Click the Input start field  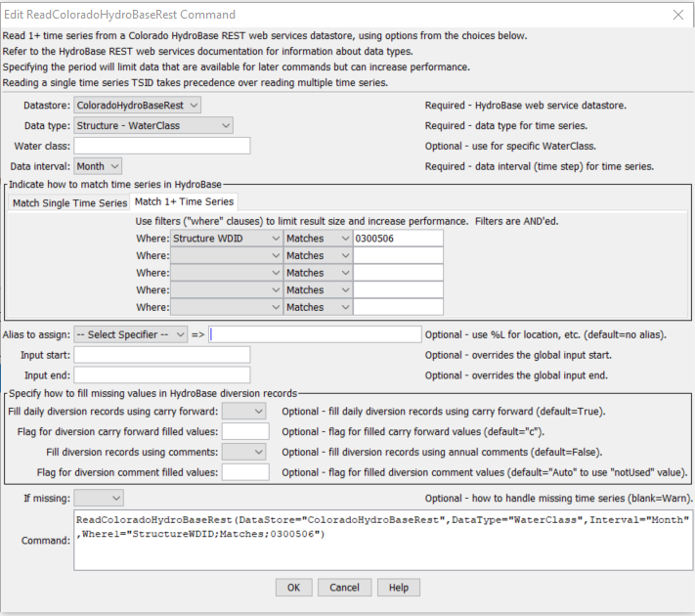click(162, 355)
